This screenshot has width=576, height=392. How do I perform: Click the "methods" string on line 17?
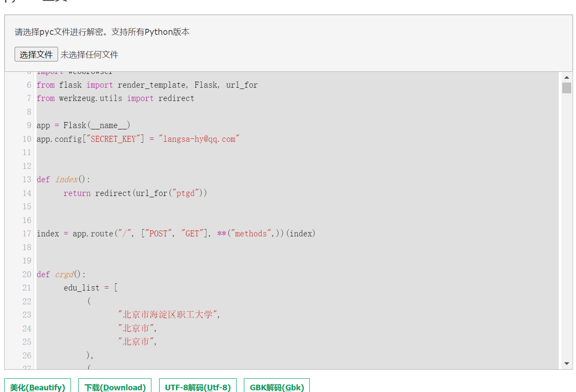pos(251,233)
